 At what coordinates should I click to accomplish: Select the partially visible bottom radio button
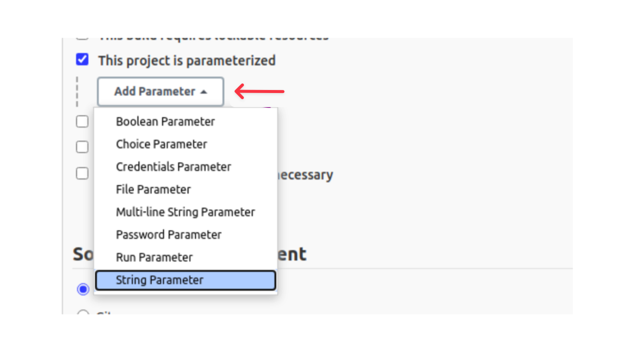point(83,313)
